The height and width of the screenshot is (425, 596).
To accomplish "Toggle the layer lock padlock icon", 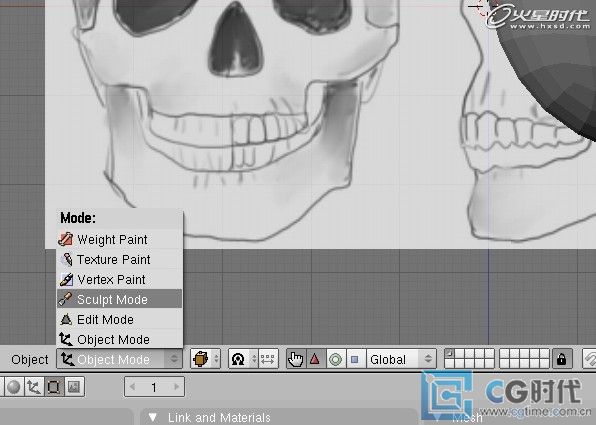I will [x=561, y=359].
